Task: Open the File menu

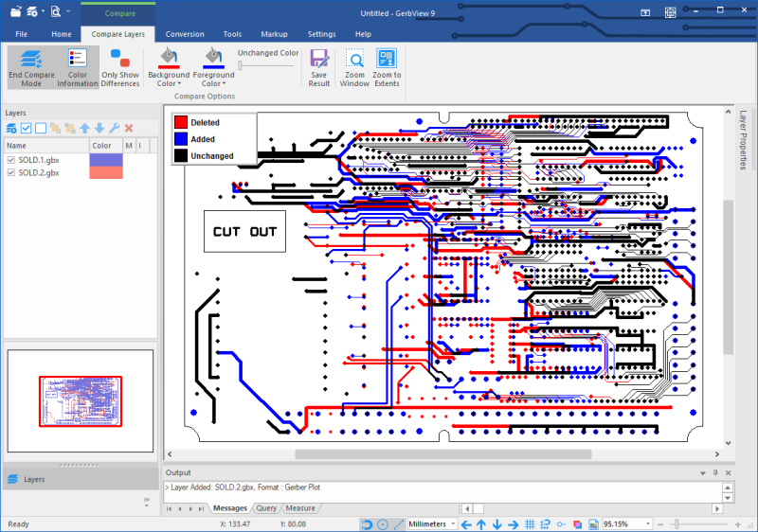Action: 21,34
